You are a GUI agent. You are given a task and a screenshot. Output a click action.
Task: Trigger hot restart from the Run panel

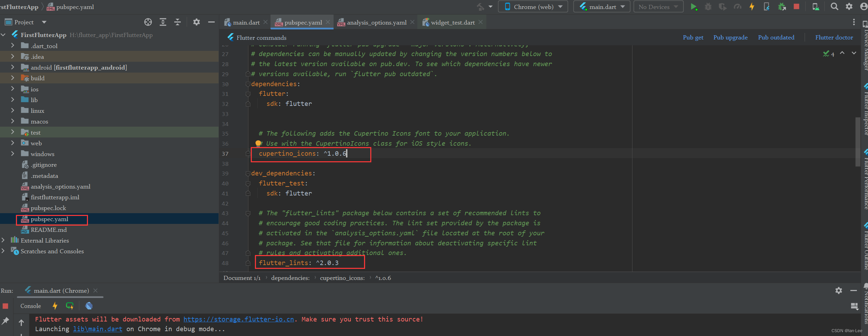(x=70, y=306)
